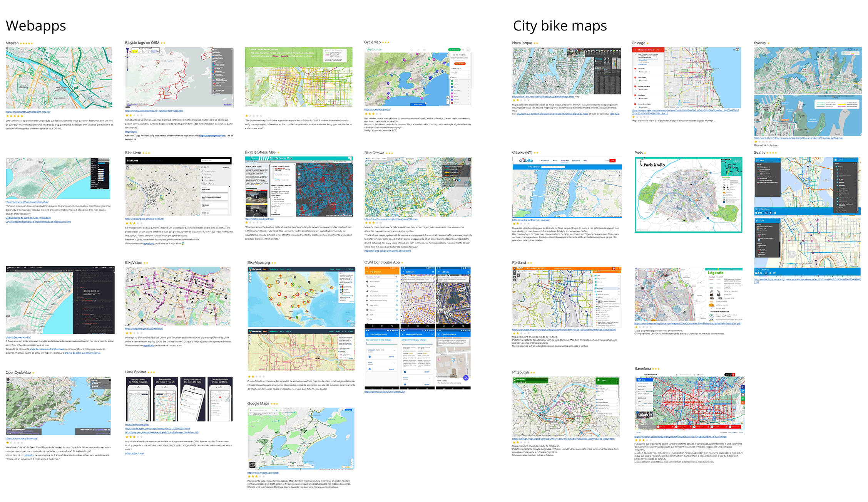Open the github osm-contributor link
This screenshot has width=868, height=502.
point(385,391)
